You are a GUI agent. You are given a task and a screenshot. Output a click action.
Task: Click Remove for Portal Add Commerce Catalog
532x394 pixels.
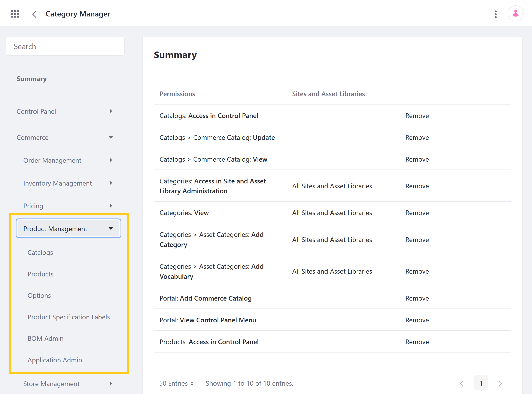pyautogui.click(x=417, y=298)
